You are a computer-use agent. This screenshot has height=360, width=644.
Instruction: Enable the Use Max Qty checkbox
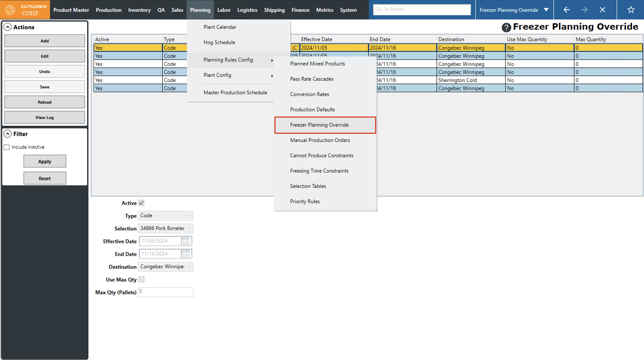point(141,280)
